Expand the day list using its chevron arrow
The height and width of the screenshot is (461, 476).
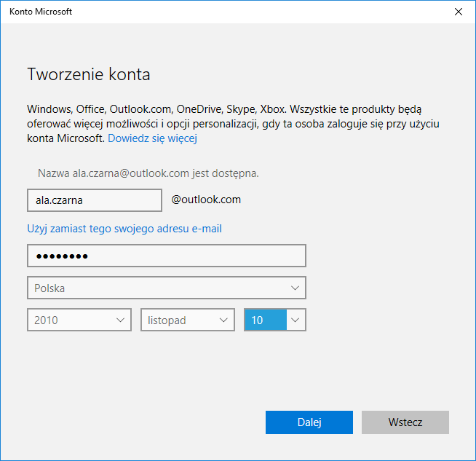pyautogui.click(x=295, y=320)
